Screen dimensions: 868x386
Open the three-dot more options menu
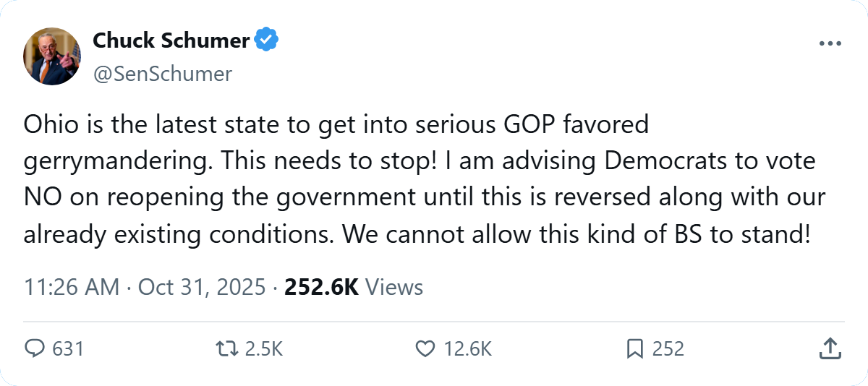tap(830, 43)
